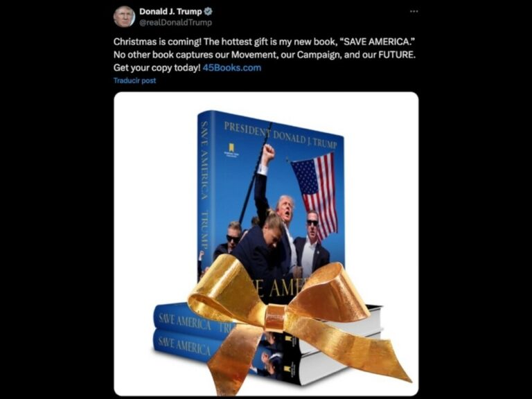The width and height of the screenshot is (532, 399).
Task: Click the PRESIDENT DONALD J. TRUMP cover title
Action: pyautogui.click(x=281, y=135)
